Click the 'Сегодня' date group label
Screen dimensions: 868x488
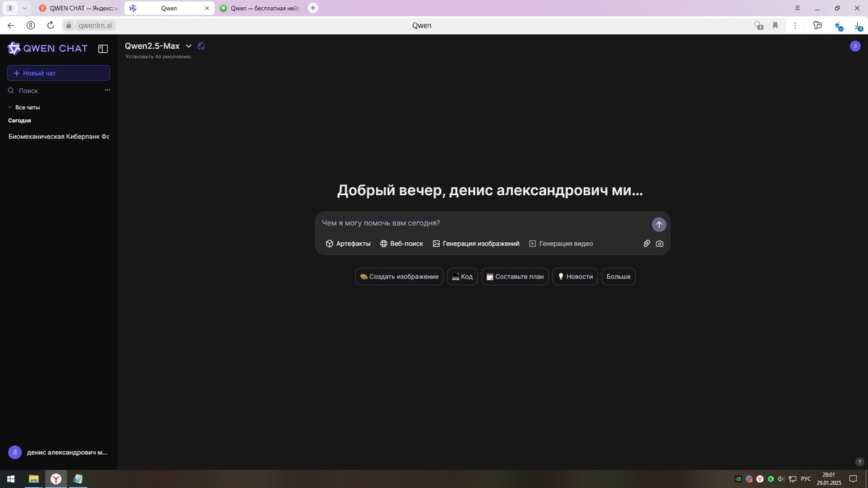[20, 121]
